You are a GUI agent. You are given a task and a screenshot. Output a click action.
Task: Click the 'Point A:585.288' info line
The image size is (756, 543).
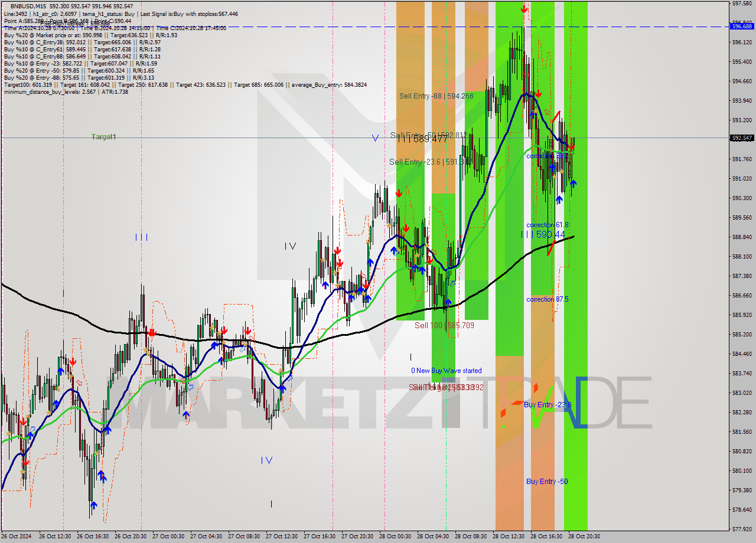click(x=67, y=21)
